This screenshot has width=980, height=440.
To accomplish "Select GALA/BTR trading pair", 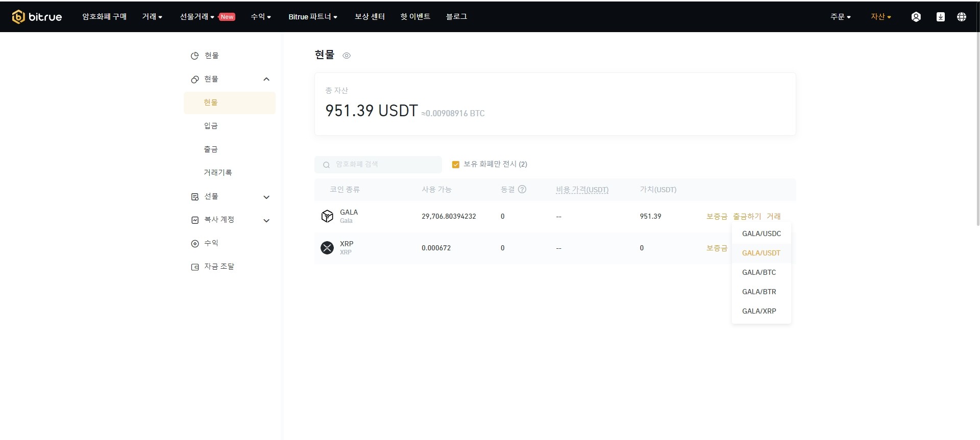I will pyautogui.click(x=762, y=292).
